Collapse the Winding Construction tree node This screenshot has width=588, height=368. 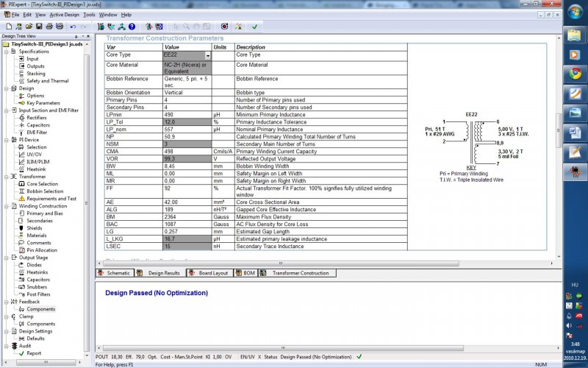click(7, 206)
